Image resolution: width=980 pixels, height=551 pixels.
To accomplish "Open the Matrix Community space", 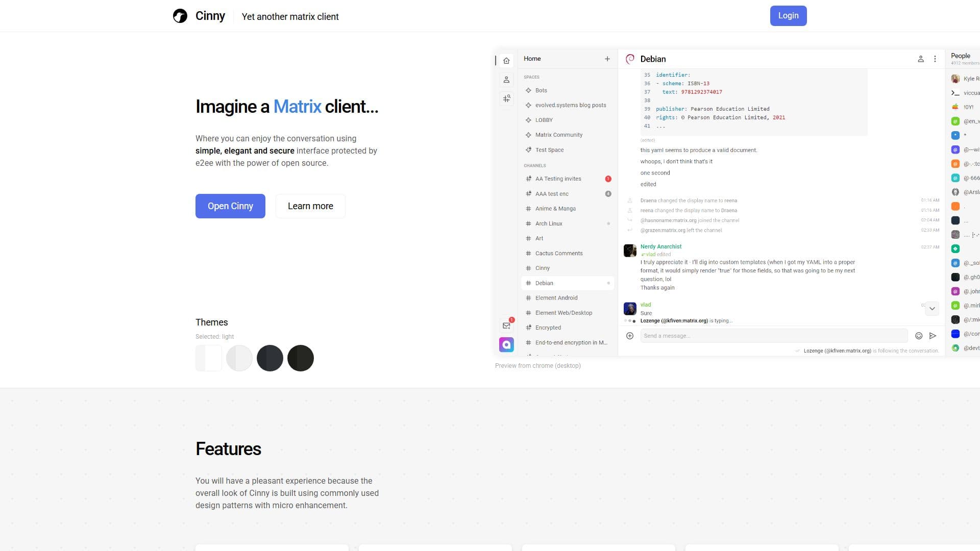I will [568, 135].
